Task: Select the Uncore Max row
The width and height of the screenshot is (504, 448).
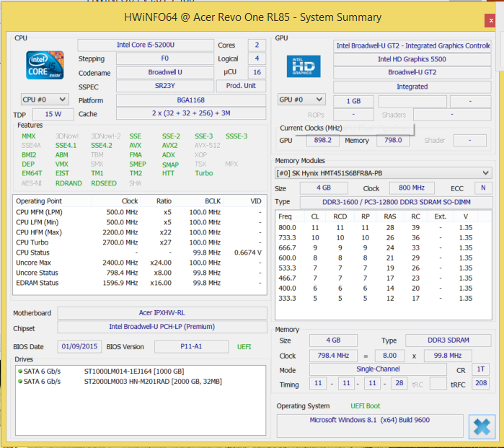Action: 139,263
